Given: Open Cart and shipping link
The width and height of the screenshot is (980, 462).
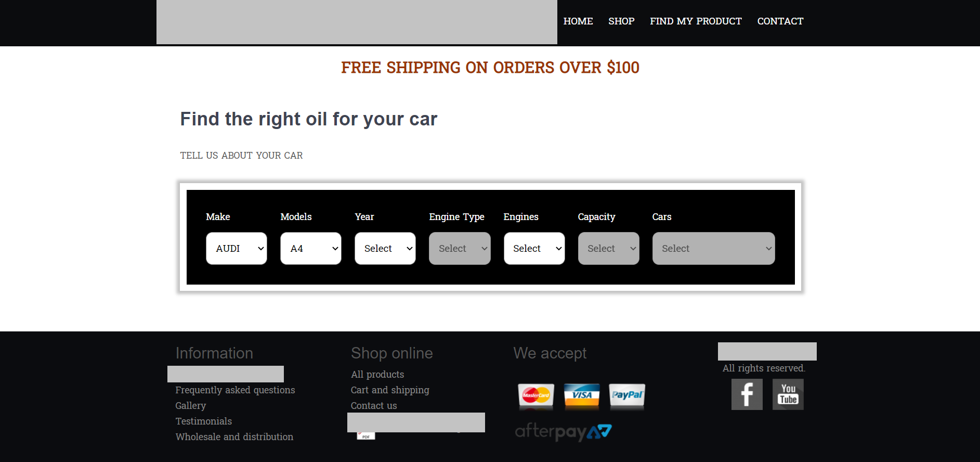Looking at the screenshot, I should coord(390,390).
